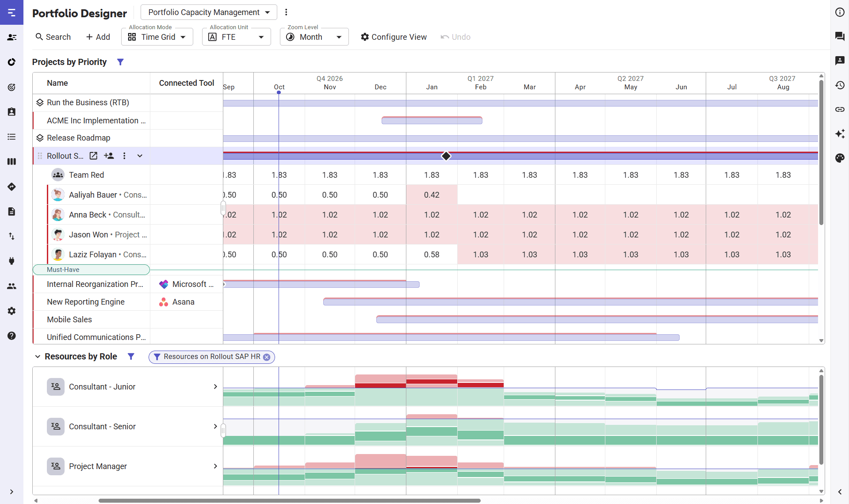Select the Must-Have priority divider label
849x504 pixels.
(x=91, y=270)
